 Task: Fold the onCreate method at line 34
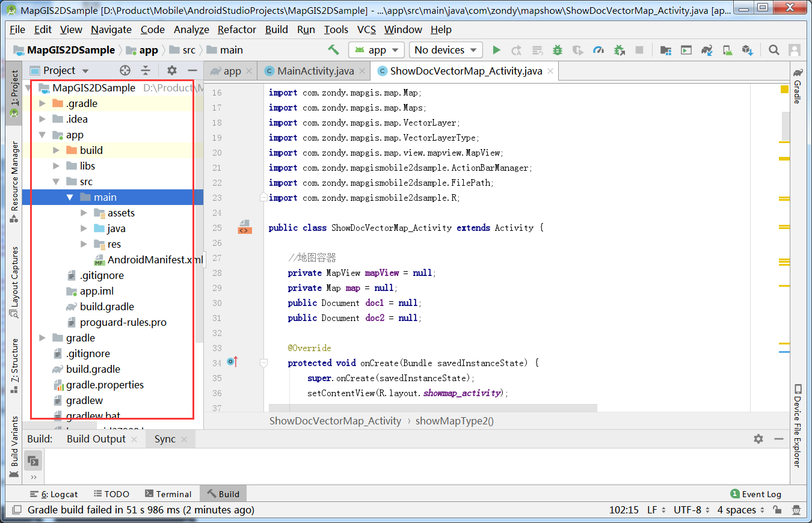tap(263, 362)
